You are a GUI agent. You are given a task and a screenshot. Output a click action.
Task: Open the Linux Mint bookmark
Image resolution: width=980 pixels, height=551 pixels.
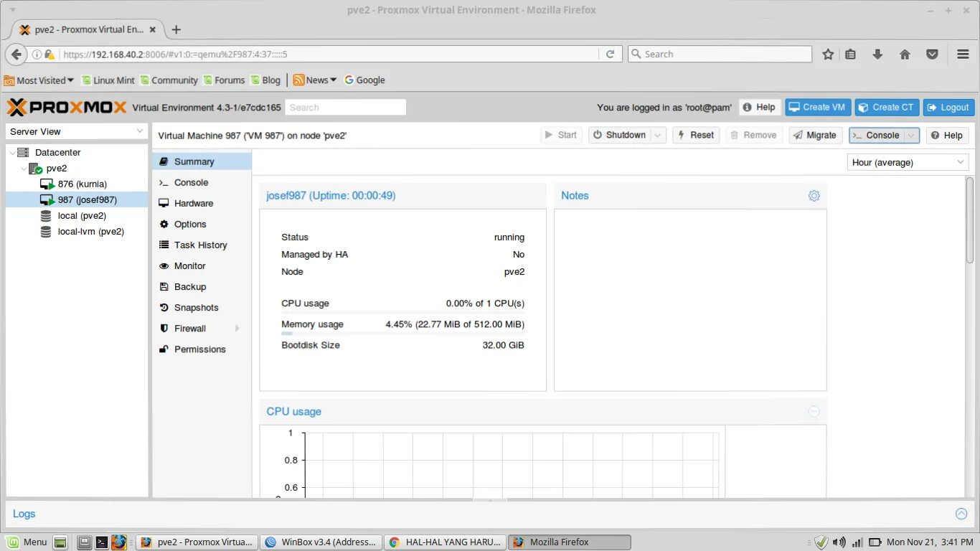(108, 80)
